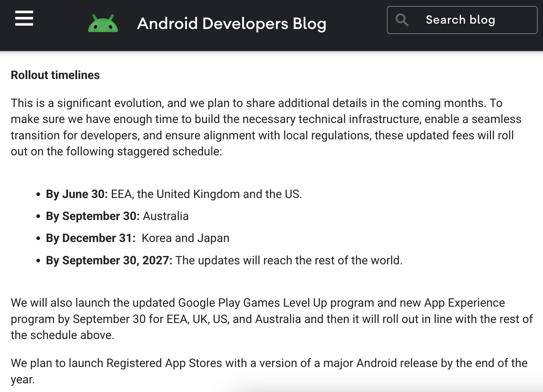Focus the Search blog input field
Image resolution: width=543 pixels, height=392 pixels.
click(x=462, y=20)
